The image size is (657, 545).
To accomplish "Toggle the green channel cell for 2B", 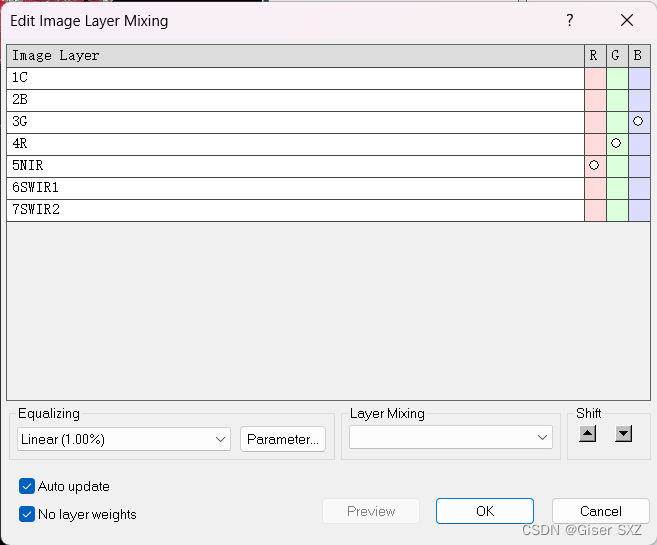I will point(618,101).
